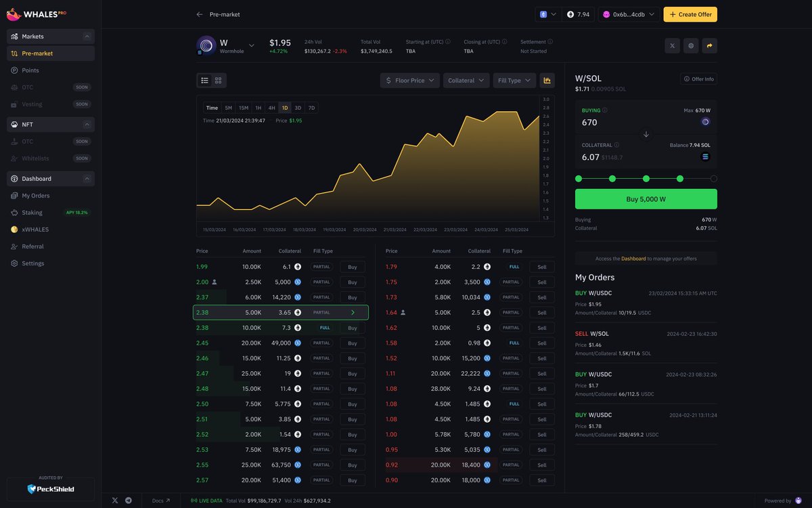Open the Floor Price filter dropdown
Viewport: 812px width, 508px height.
click(x=409, y=80)
